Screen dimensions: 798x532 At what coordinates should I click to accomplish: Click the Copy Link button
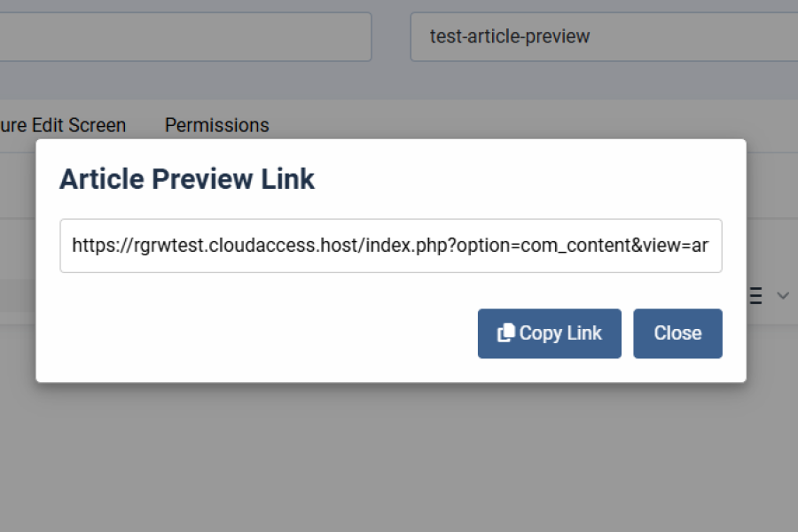tap(549, 332)
